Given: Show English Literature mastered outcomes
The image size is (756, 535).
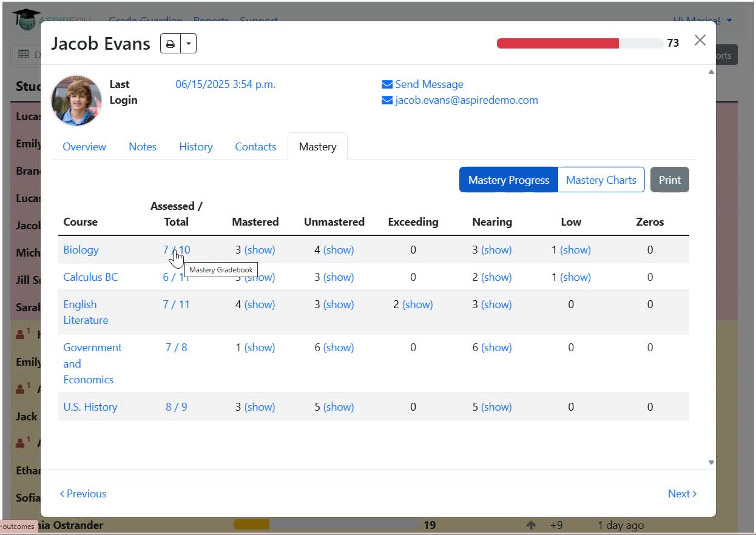Looking at the screenshot, I should coord(260,305).
